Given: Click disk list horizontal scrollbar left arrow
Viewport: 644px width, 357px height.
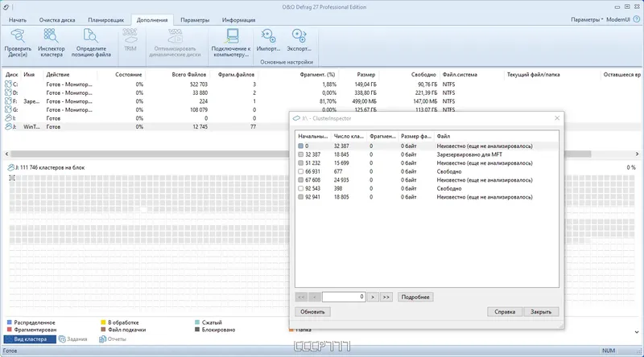Looking at the screenshot, I should pos(6,154).
